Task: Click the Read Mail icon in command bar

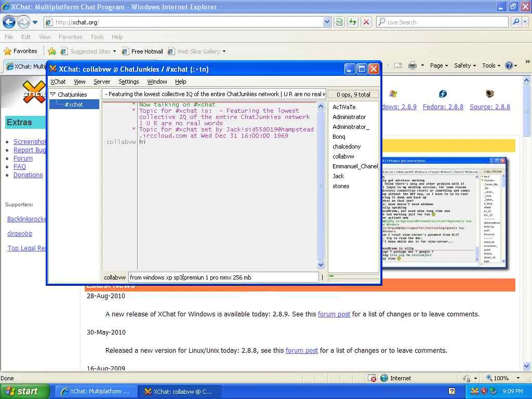Action: click(x=398, y=65)
